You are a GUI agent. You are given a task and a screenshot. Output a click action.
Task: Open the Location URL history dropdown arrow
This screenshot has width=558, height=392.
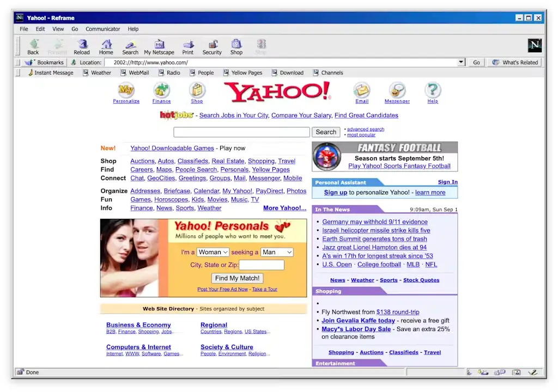(x=461, y=62)
